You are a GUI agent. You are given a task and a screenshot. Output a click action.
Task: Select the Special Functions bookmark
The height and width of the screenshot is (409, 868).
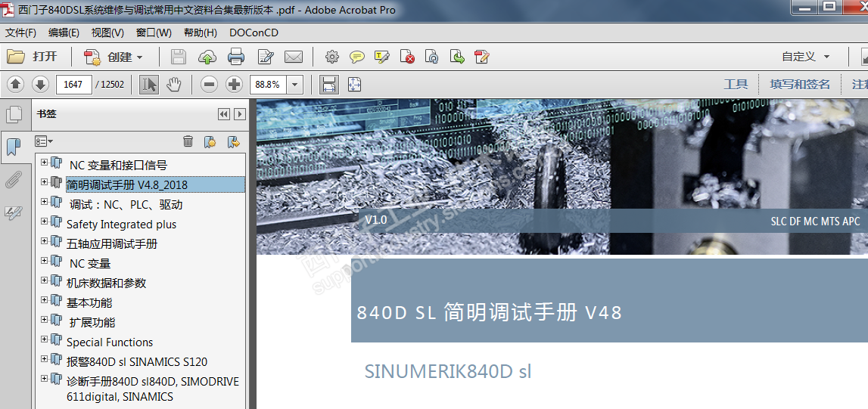[x=110, y=342]
